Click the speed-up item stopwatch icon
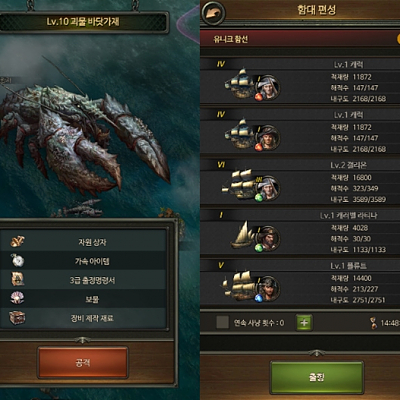 pos(17,261)
